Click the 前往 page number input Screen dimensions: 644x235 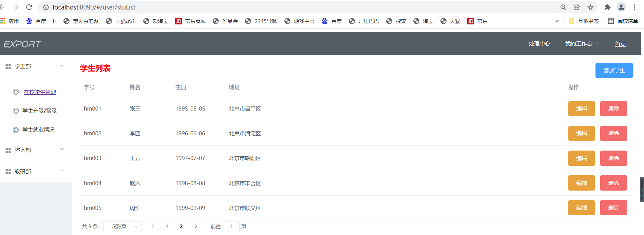[231, 226]
